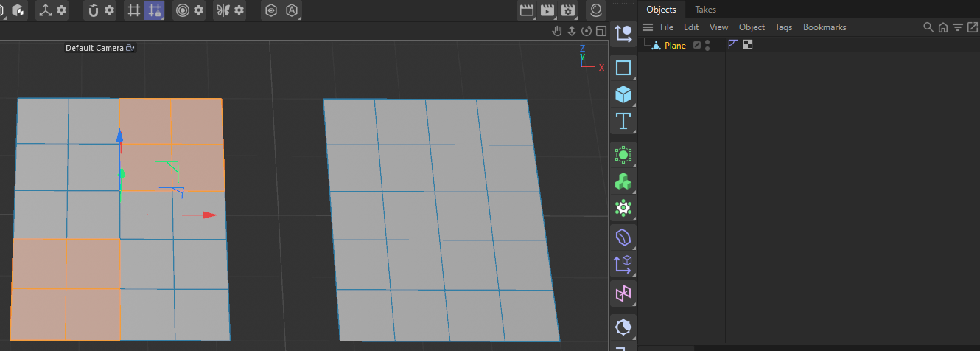Click the Render to Picture Viewer icon
Screen dimensions: 980x351
(547, 10)
